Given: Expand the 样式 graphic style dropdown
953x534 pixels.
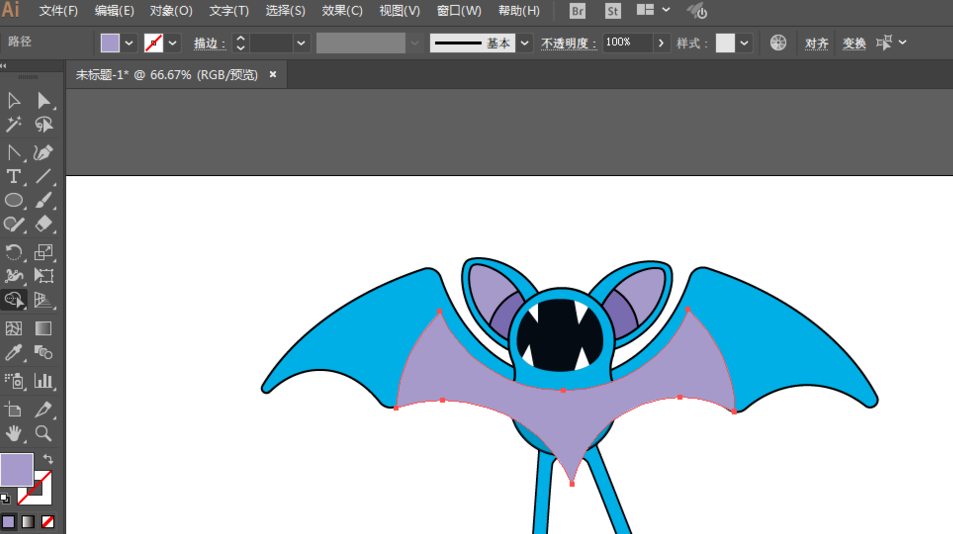Looking at the screenshot, I should [x=744, y=43].
